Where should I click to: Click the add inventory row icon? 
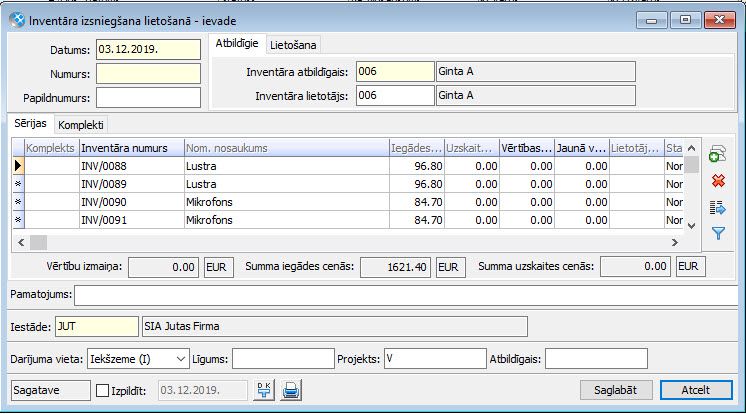(717, 155)
